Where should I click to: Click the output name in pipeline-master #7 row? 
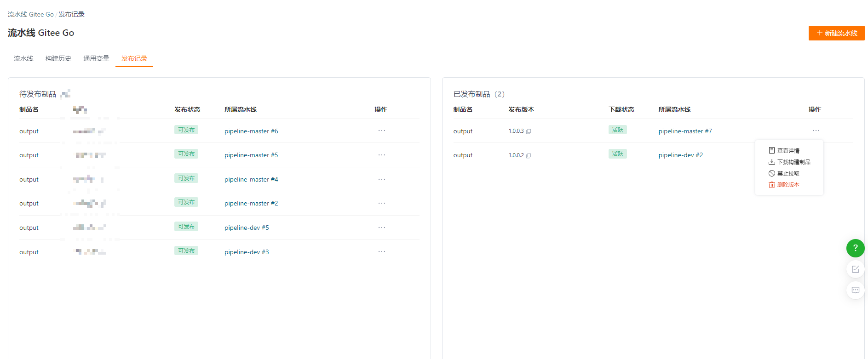[x=463, y=131]
